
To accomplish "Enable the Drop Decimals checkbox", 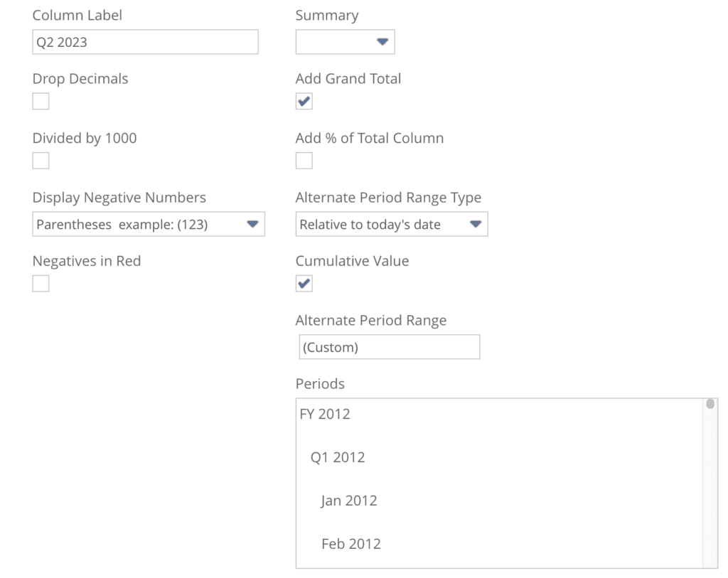I will click(x=41, y=101).
